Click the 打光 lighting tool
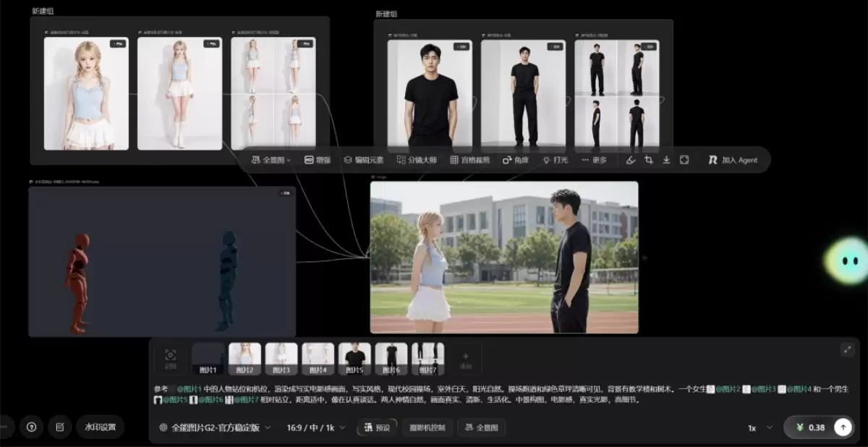The image size is (868, 447). point(556,160)
